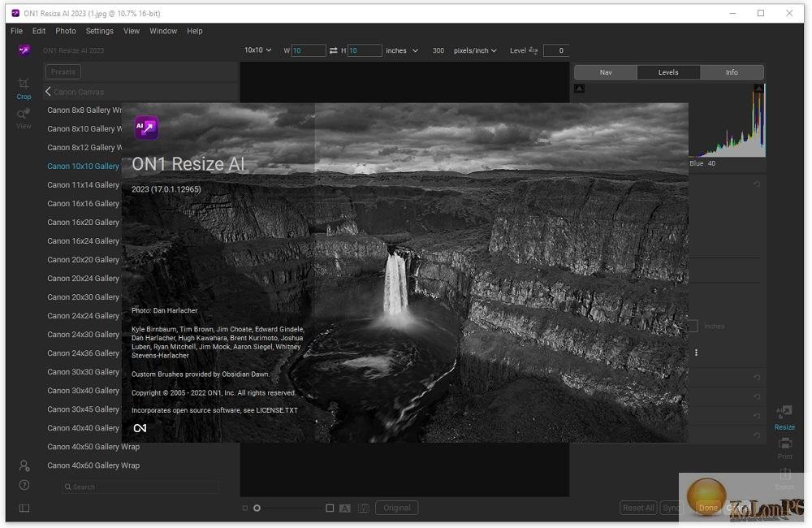Select the Crop tool
The height and width of the screenshot is (528, 812).
click(24, 89)
